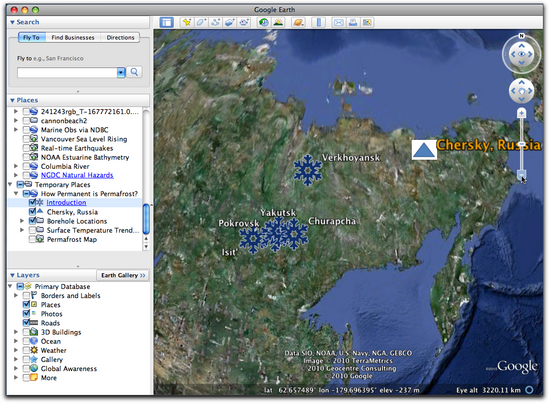549x403 pixels.
Task: Uncheck the Borehole Locations checkbox
Action: click(33, 221)
